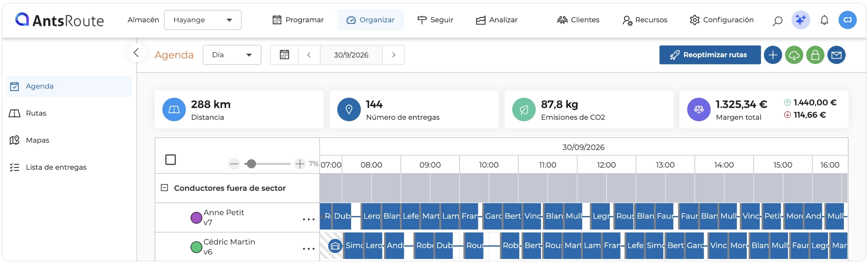Open the Hayange Almacén dropdown
Image resolution: width=868 pixels, height=264 pixels.
[203, 20]
